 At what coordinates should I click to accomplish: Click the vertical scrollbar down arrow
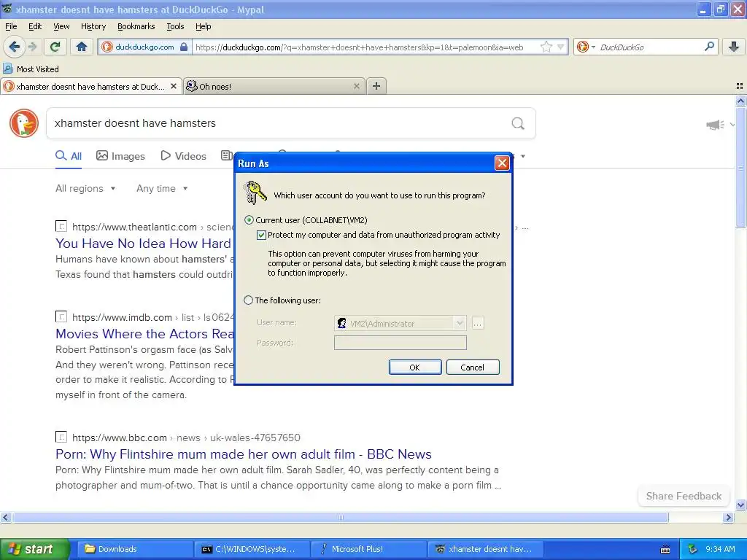coord(740,505)
